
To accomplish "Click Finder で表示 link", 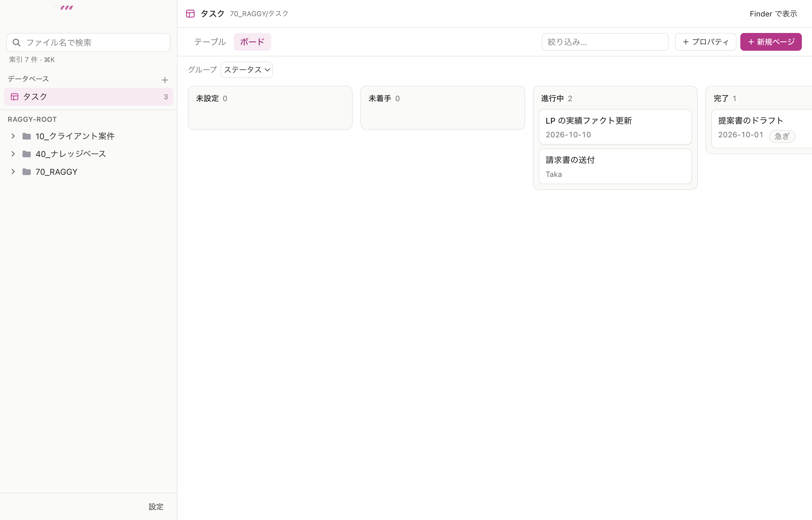I will [773, 14].
